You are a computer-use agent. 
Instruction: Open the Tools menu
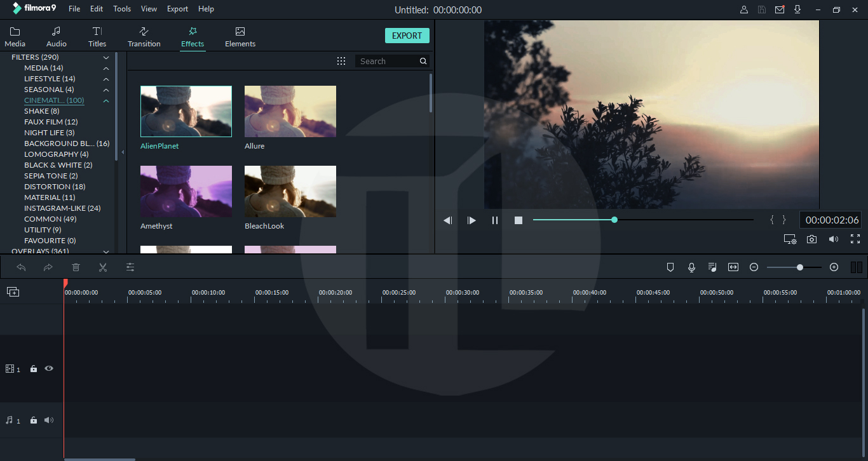pos(121,8)
